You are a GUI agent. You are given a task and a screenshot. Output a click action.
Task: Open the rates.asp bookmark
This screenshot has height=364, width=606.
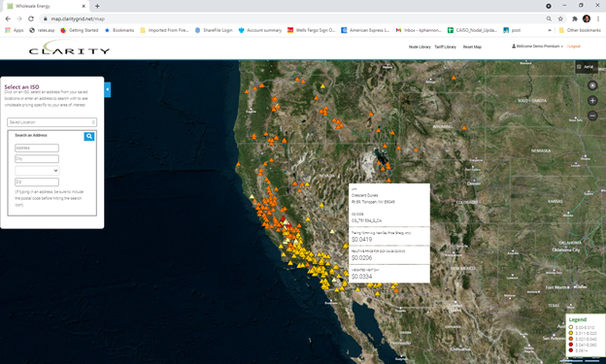(42, 30)
